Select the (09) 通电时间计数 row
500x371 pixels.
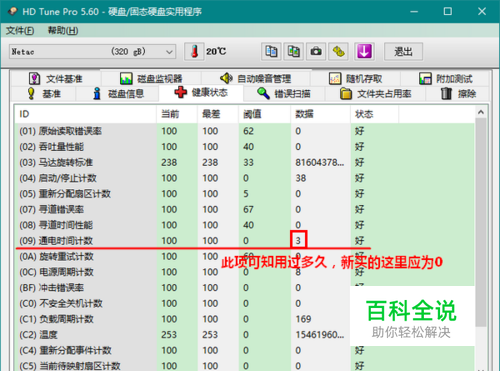(x=245, y=241)
